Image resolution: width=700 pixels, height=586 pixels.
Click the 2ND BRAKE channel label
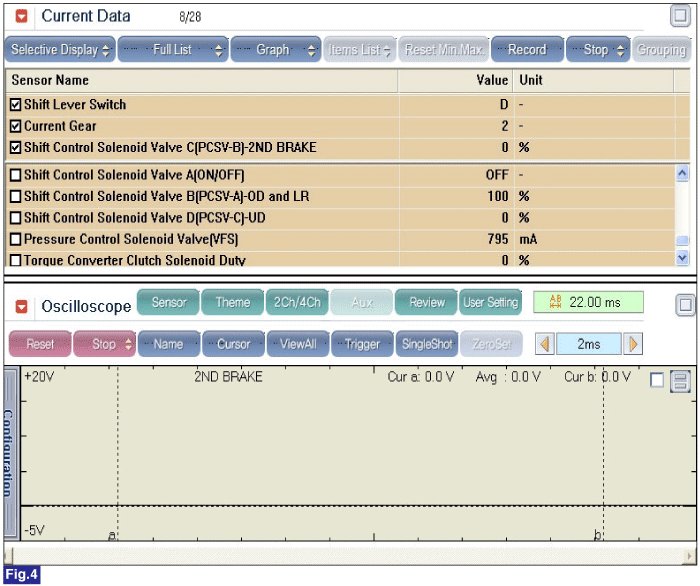tap(228, 377)
